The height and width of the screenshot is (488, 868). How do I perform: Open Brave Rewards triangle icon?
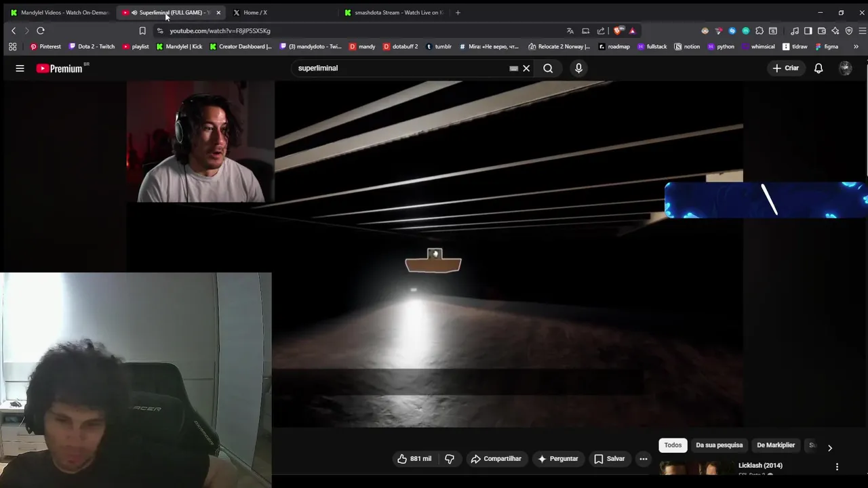[x=632, y=30]
